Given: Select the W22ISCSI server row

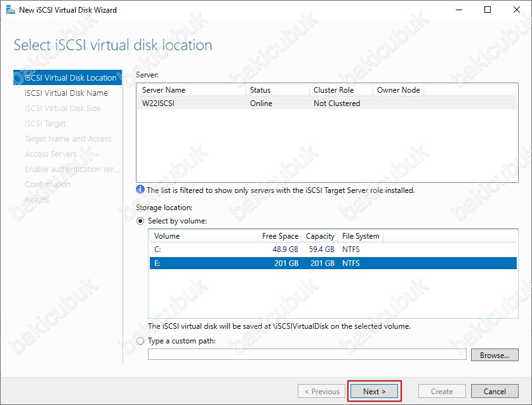Looking at the screenshot, I should coord(327,103).
